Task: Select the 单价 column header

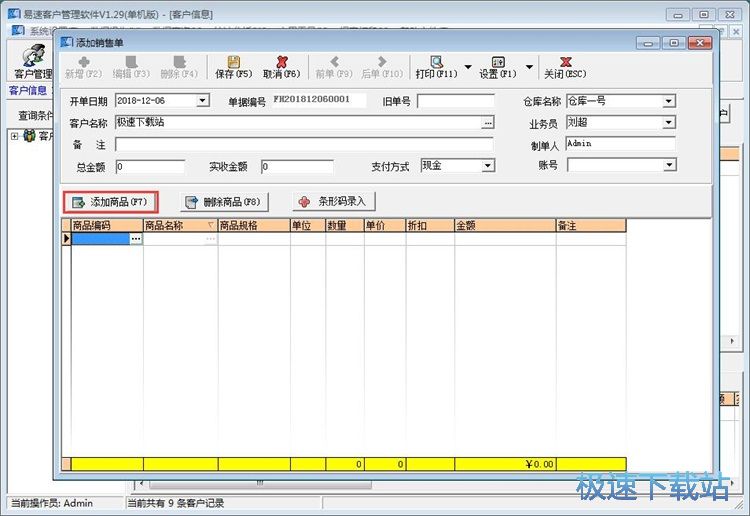Action: tap(385, 225)
